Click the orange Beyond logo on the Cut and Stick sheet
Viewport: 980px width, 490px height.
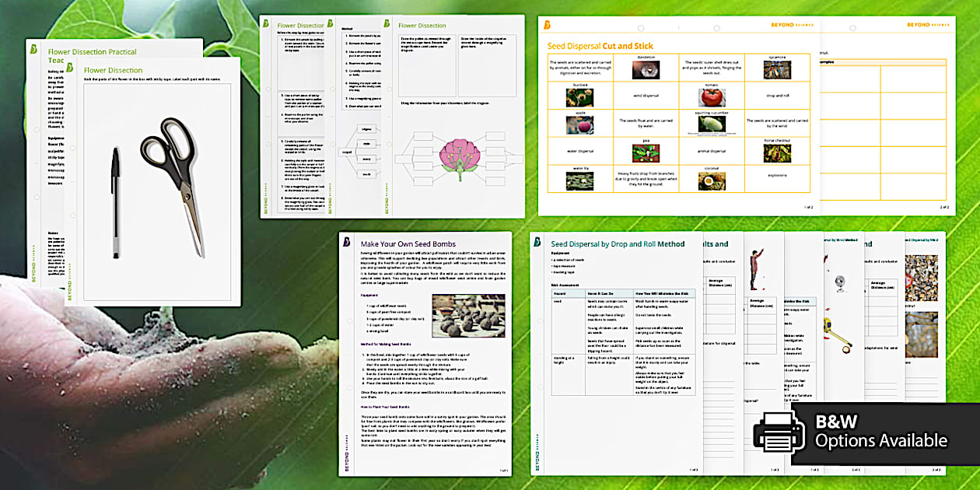click(548, 26)
